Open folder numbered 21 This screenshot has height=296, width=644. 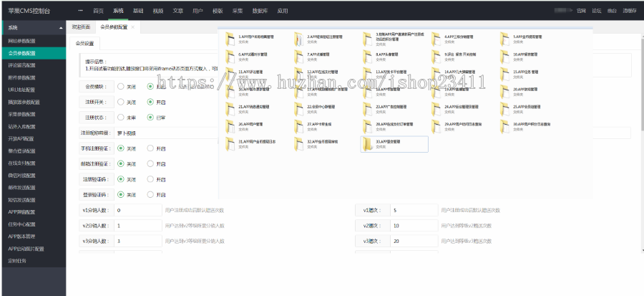pyautogui.click(x=248, y=109)
